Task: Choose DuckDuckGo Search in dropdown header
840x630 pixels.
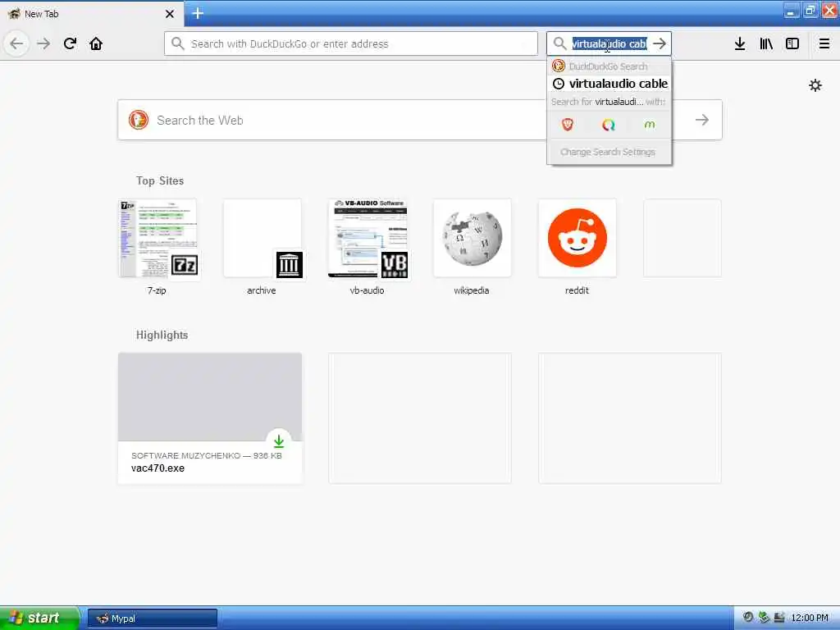Action: tap(609, 66)
